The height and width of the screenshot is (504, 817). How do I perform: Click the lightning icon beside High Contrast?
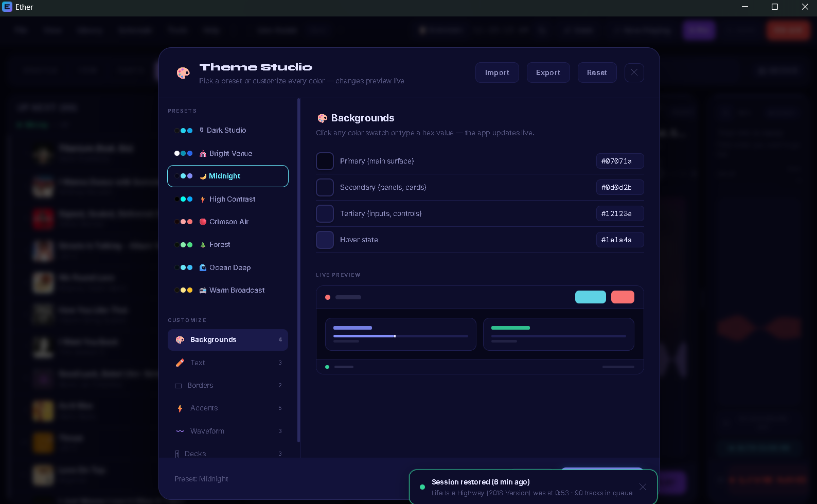point(203,199)
